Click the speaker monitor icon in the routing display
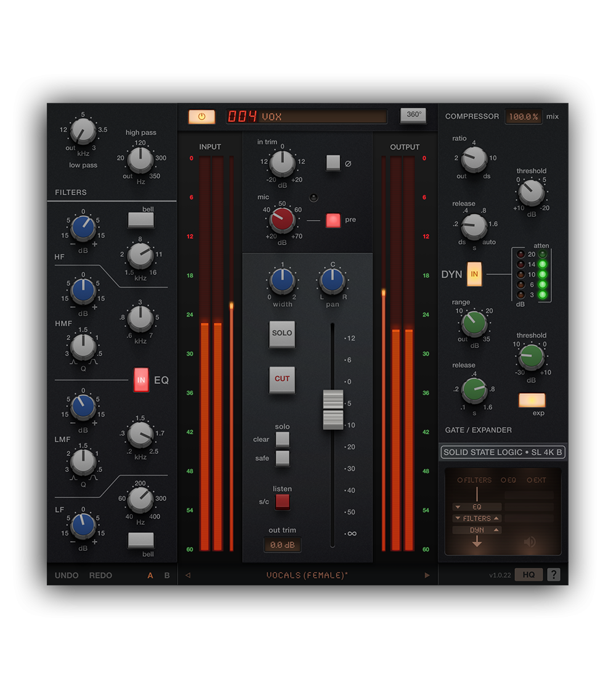Image resolution: width=616 pixels, height=679 pixels. click(530, 542)
